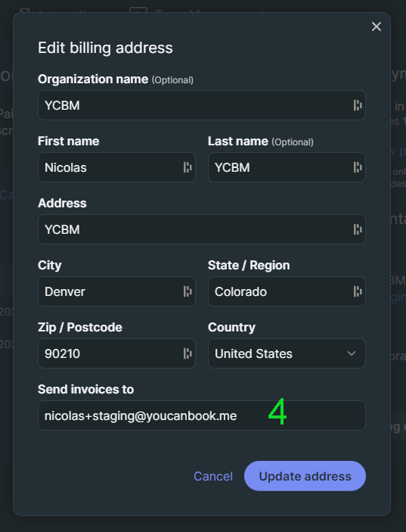Click autofill icon in First name field

click(x=188, y=167)
